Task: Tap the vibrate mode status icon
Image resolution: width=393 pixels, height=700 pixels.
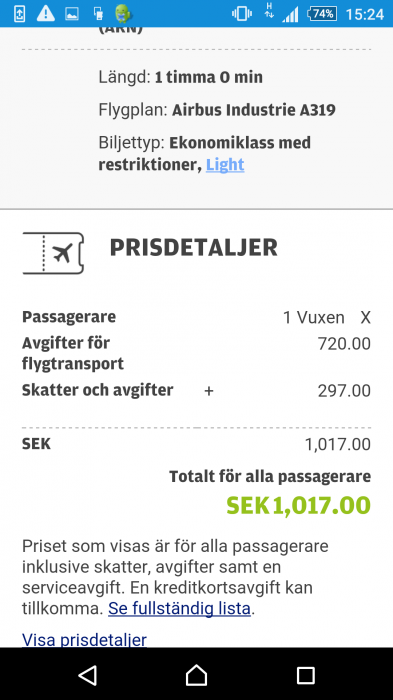Action: coord(242,14)
